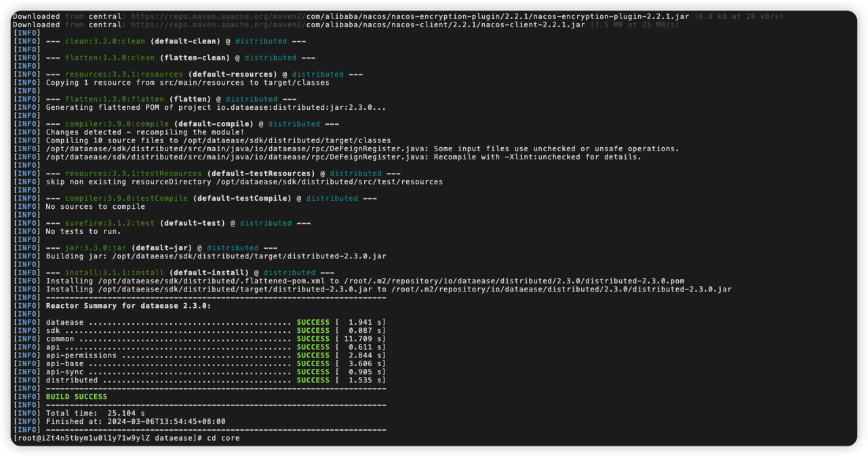The image size is (868, 457).
Task: Click the Reactor Summary for dataease 2.3.0 heading
Action: [x=128, y=306]
